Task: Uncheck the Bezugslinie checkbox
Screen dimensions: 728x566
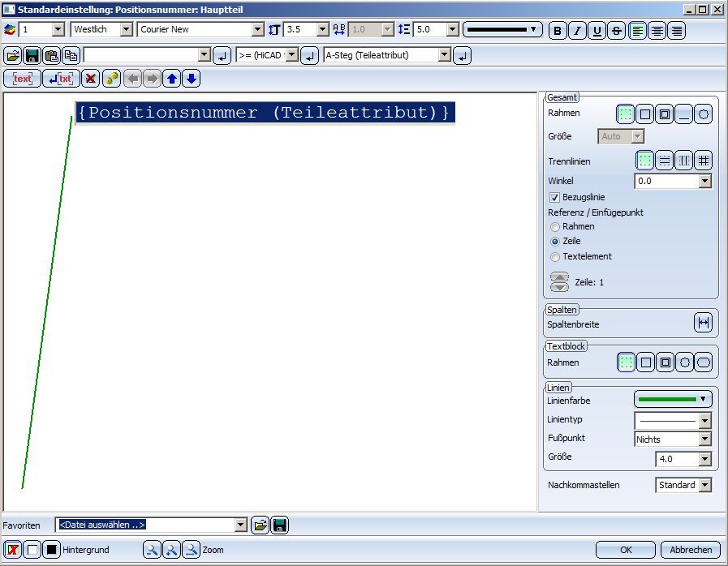Action: pyautogui.click(x=555, y=197)
